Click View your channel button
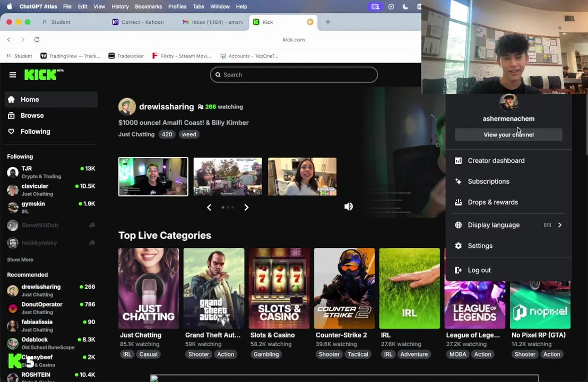This screenshot has width=588, height=382. point(508,135)
